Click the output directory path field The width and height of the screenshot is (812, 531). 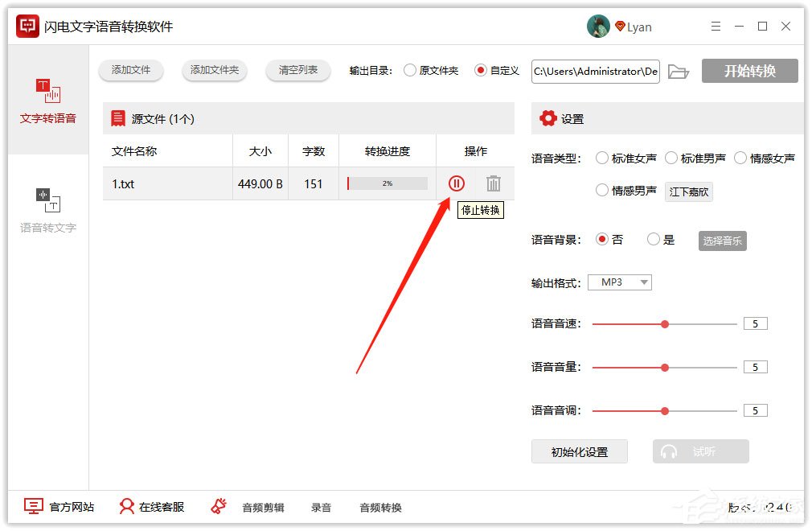(595, 71)
